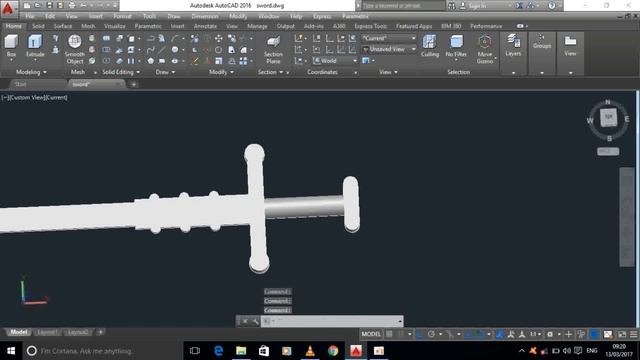Open the View panel folder button
640x360 pixels.
(570, 45)
